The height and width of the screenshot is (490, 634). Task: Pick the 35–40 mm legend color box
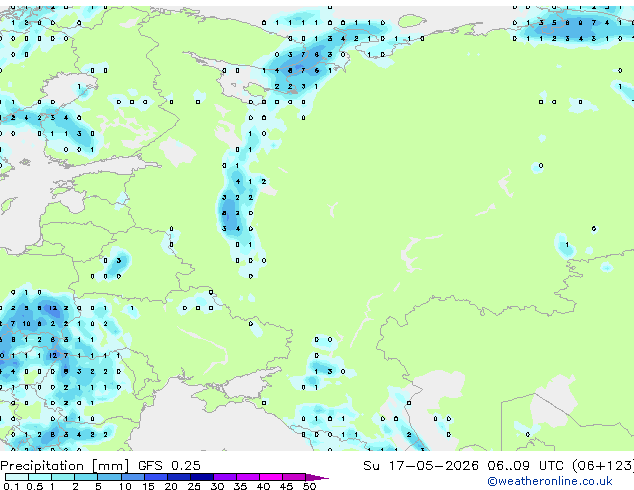[x=247, y=477]
